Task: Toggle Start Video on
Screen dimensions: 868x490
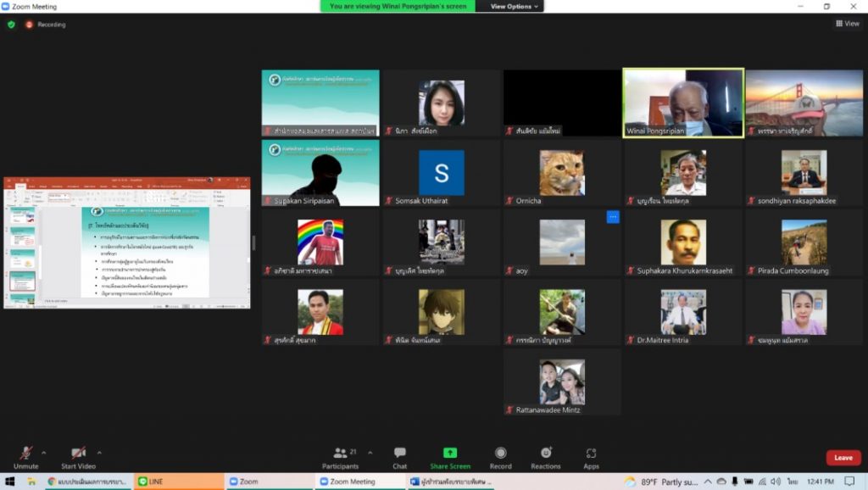Action: (x=78, y=454)
